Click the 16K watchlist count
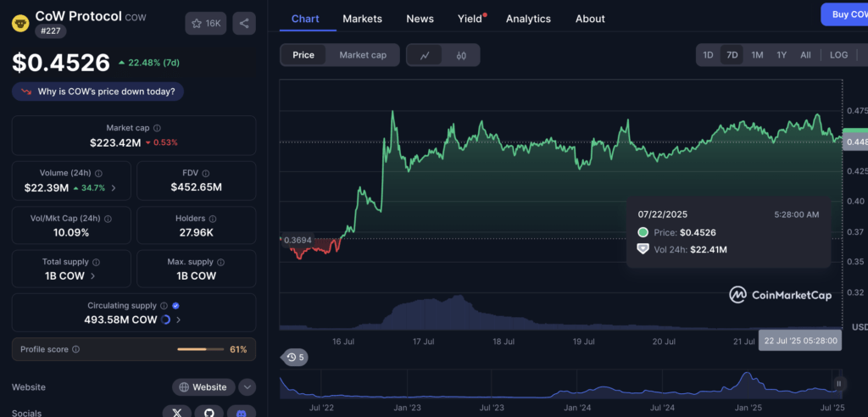 213,23
